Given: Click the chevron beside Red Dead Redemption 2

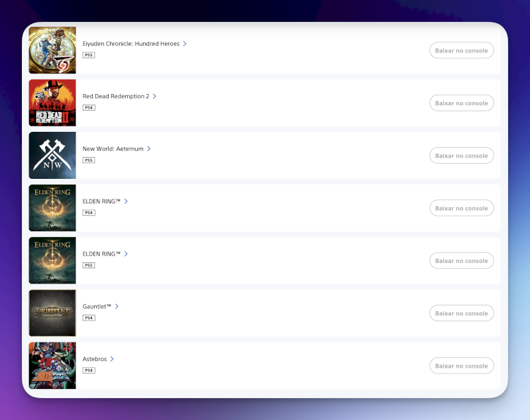Looking at the screenshot, I should (x=154, y=96).
